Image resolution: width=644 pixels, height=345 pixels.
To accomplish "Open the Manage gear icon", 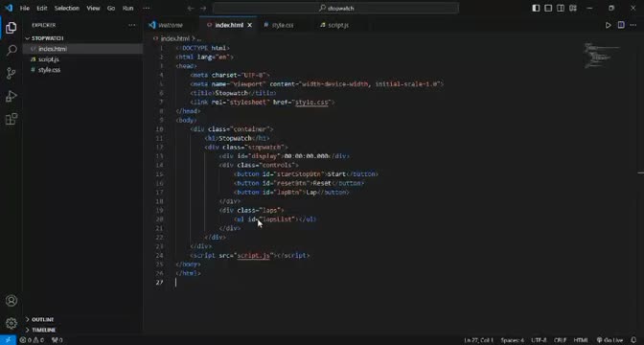I will (x=11, y=323).
